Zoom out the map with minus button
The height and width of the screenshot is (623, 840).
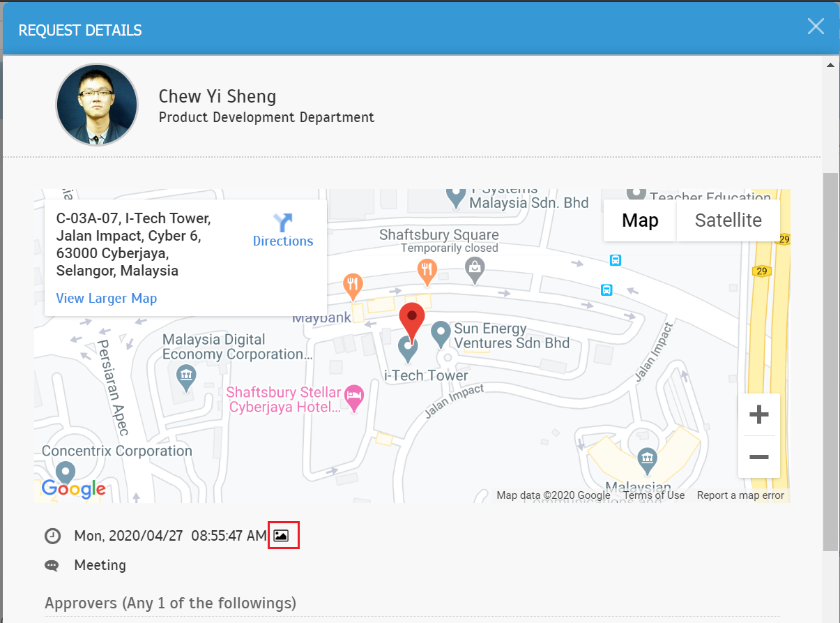[x=758, y=457]
